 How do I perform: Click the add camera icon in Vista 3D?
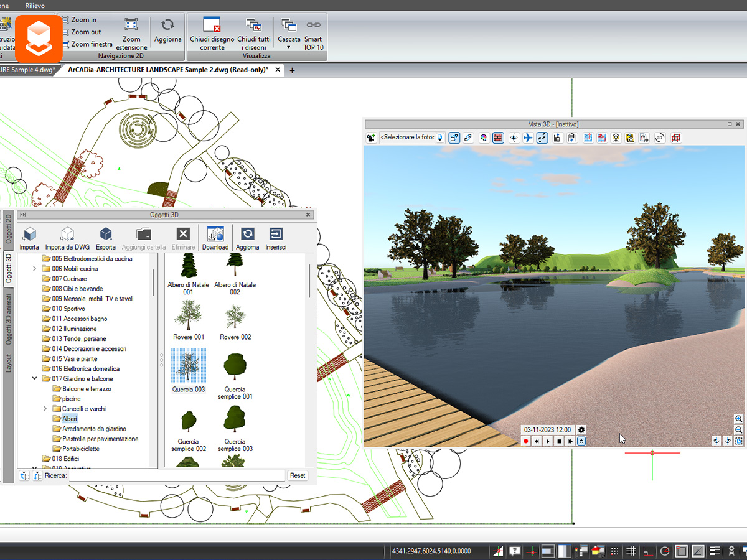[372, 138]
